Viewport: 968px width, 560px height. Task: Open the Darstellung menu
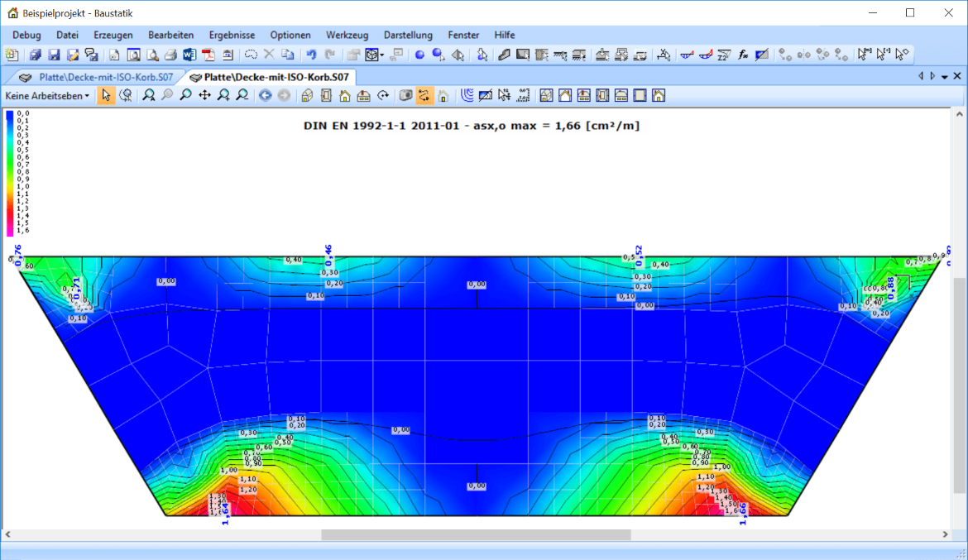point(408,35)
